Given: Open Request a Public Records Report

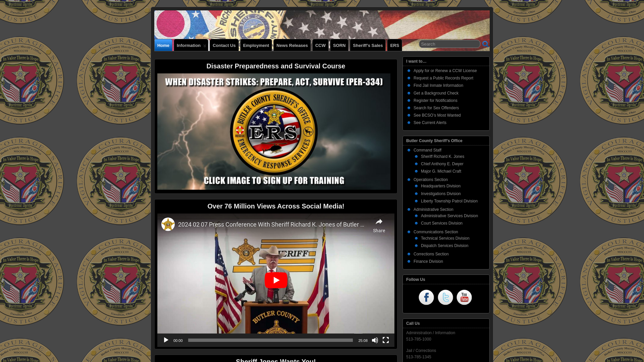Looking at the screenshot, I should (443, 78).
